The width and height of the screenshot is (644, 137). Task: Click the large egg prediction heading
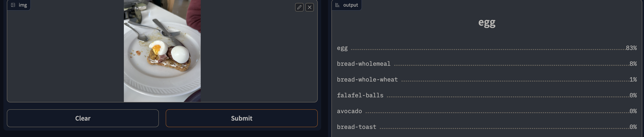click(x=486, y=22)
